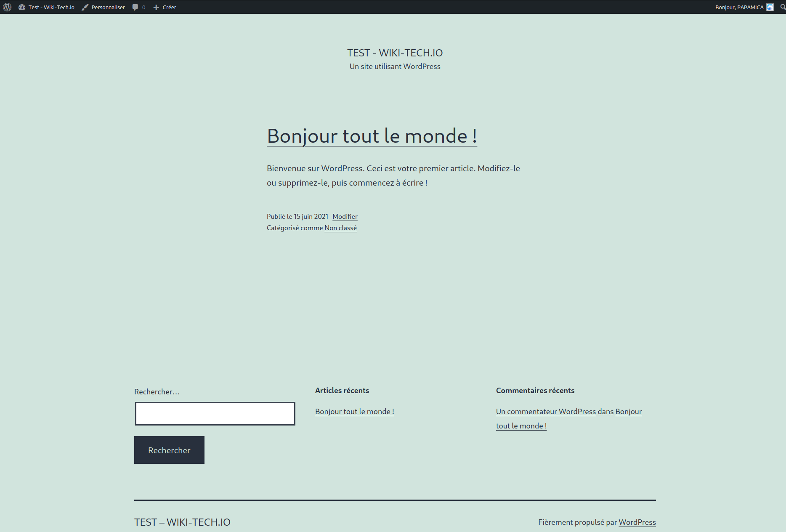
Task: Open the Test - Wiki-Tech.io site menu label
Action: click(51, 7)
